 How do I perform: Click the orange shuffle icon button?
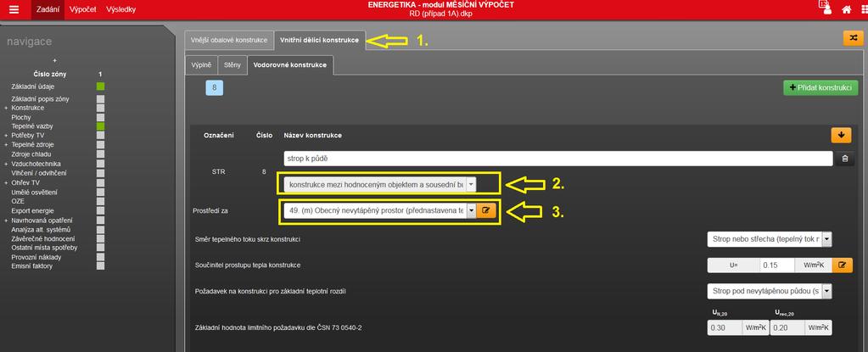(853, 37)
